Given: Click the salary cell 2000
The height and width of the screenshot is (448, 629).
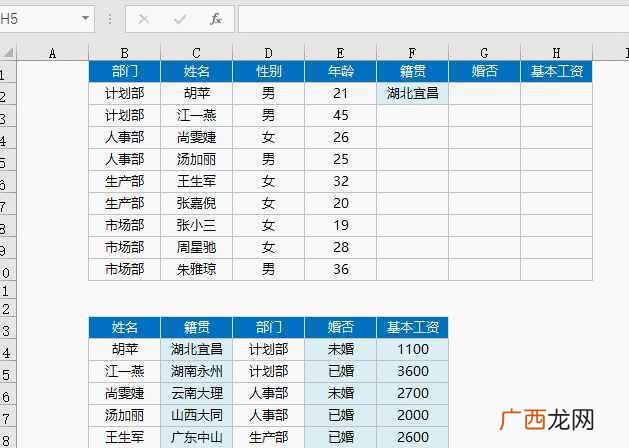Looking at the screenshot, I should point(412,416).
